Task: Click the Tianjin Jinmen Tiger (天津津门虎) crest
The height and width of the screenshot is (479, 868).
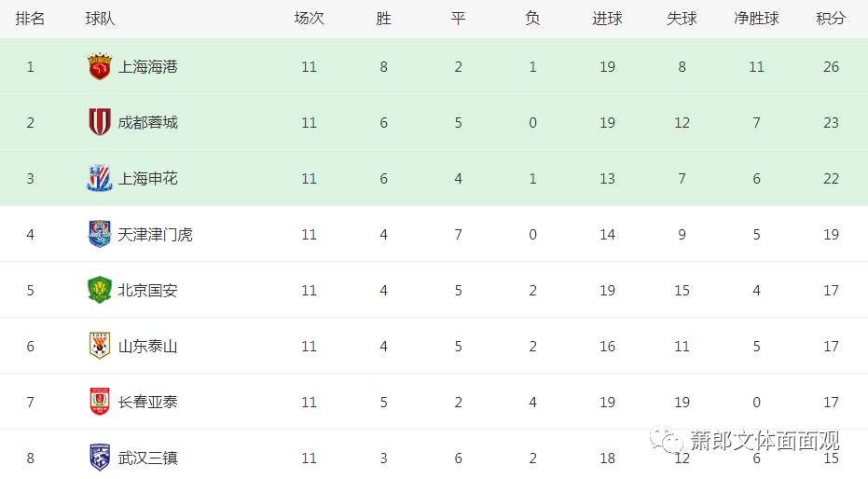Action: (x=100, y=234)
